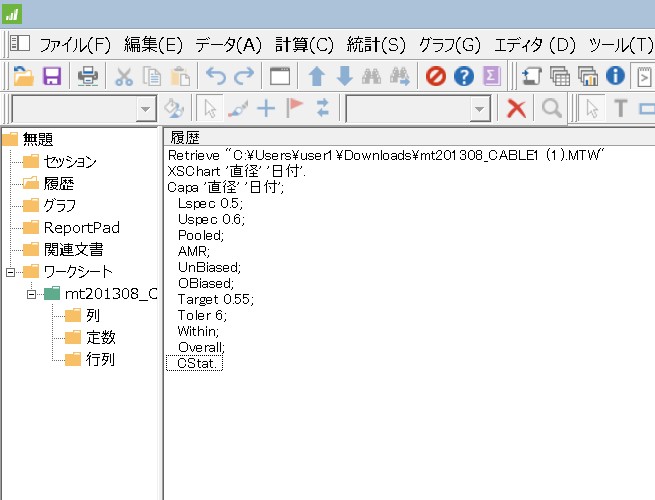
Task: Open the 計算(C) menu
Action: pos(305,44)
